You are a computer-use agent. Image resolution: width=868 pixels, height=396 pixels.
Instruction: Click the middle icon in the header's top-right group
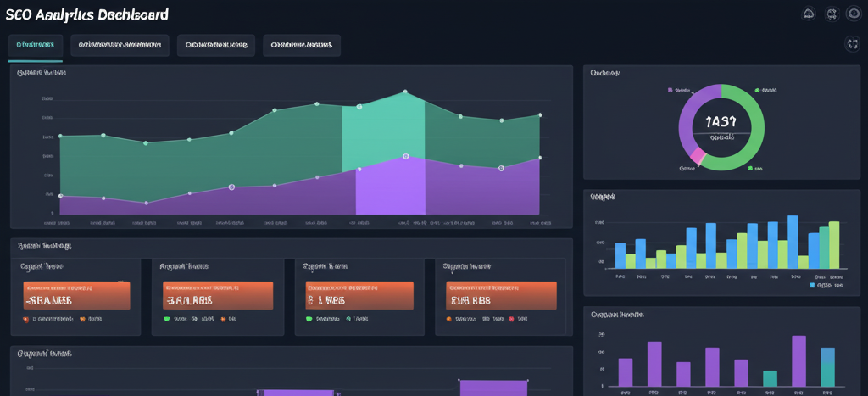(831, 14)
